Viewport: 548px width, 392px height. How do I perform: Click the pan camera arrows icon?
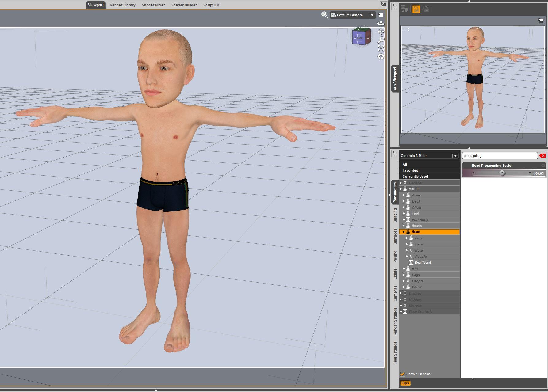(381, 32)
